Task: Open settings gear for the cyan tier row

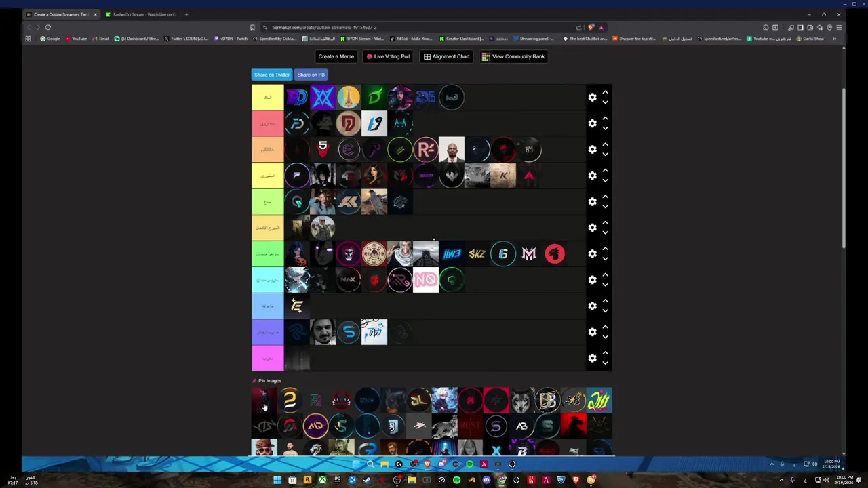Action: (592, 280)
